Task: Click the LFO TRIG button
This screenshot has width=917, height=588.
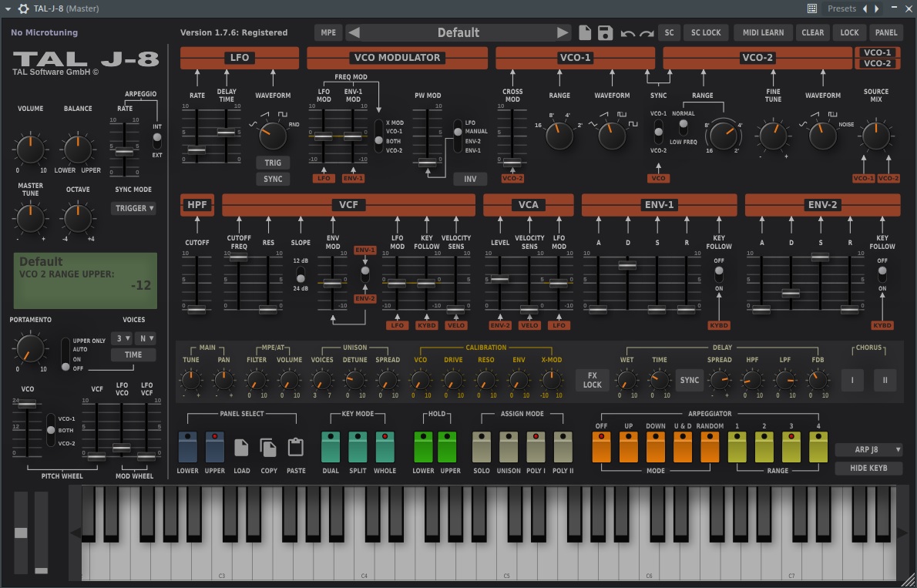Action: [x=273, y=163]
